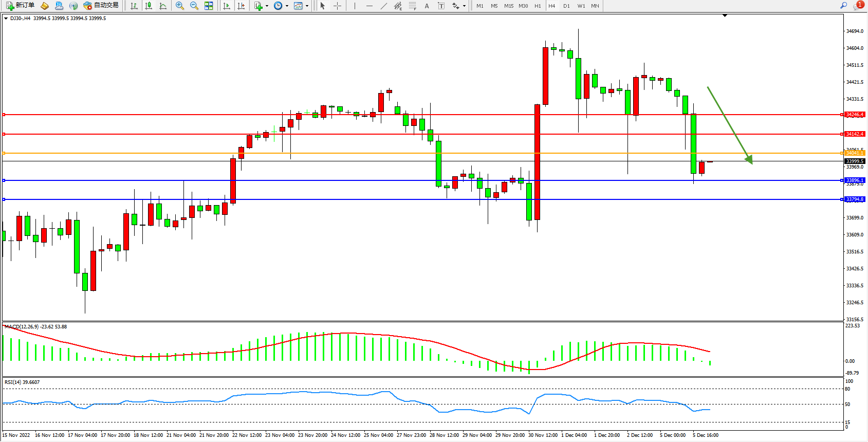The image size is (868, 442).
Task: Click the orange 34041.1 price level label
Action: pyautogui.click(x=855, y=153)
